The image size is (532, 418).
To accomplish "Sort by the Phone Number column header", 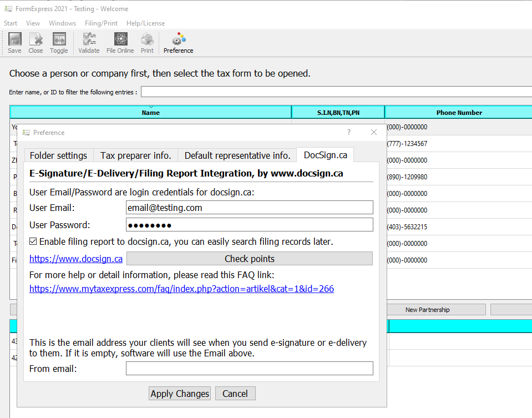I will (459, 112).
